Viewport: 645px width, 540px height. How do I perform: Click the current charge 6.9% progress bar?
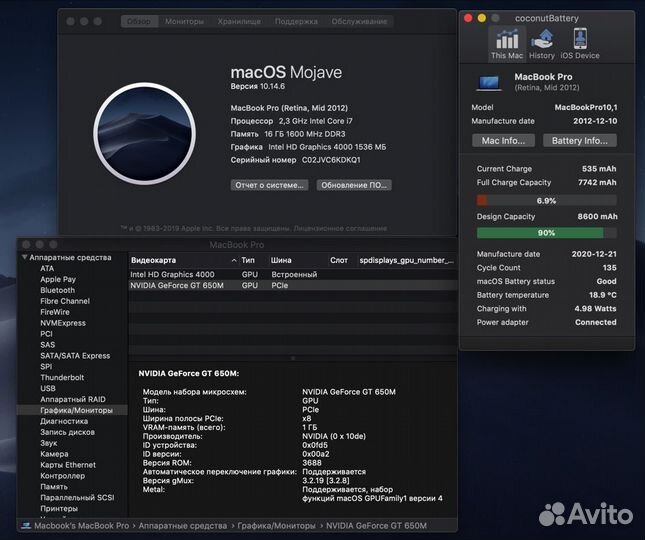point(546,200)
